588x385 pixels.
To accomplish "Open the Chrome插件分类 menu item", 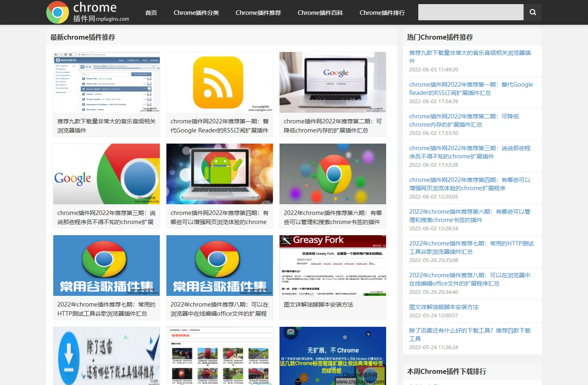I will [196, 13].
